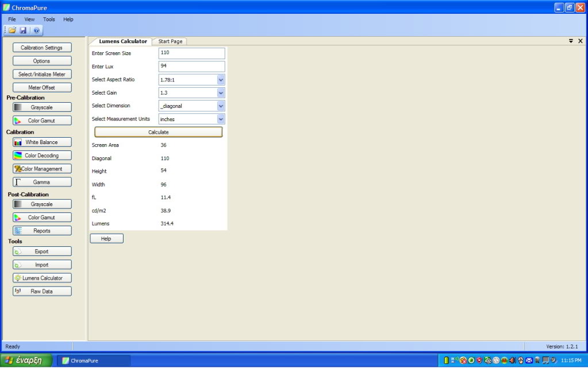
Task: Click Select/Initialize Meter
Action: click(42, 74)
